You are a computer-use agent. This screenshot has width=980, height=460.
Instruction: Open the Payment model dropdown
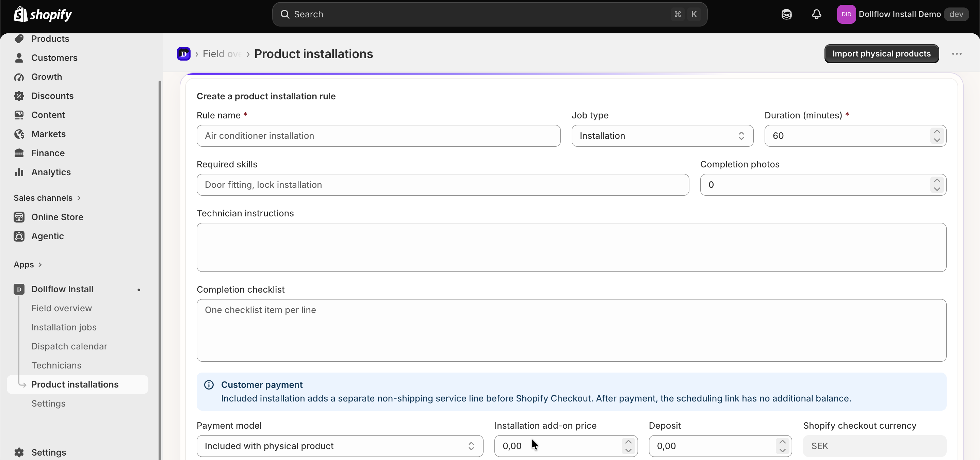[x=340, y=446]
